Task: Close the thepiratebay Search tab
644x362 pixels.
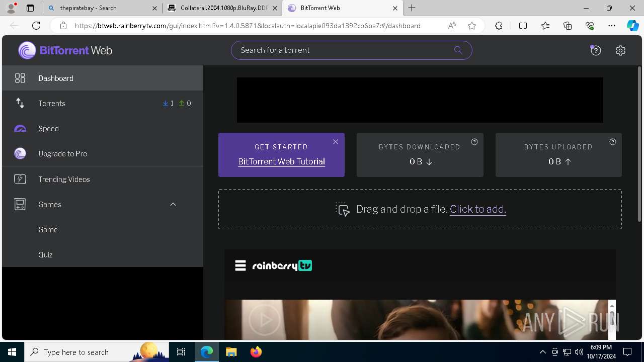Action: pos(154,8)
